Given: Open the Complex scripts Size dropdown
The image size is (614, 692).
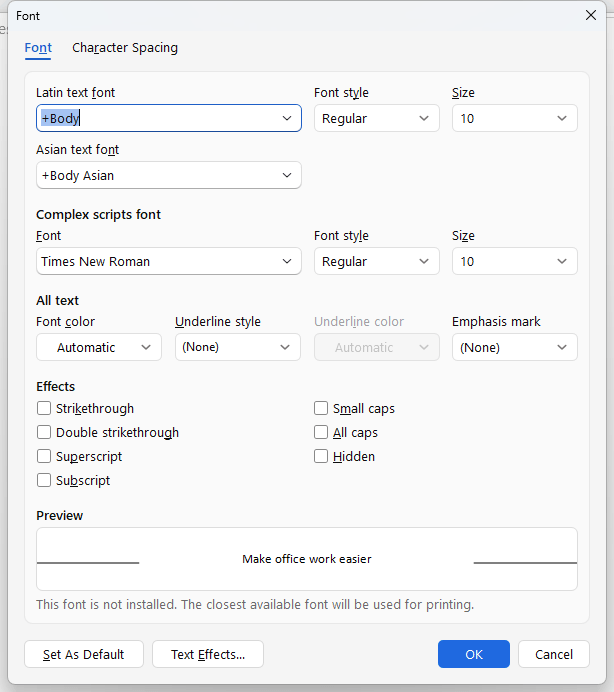Looking at the screenshot, I should 514,261.
